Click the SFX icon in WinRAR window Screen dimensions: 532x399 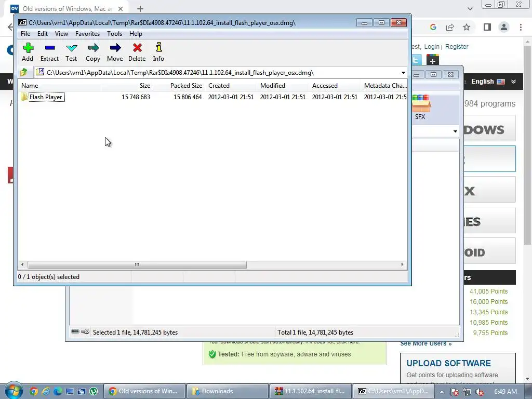tap(421, 107)
